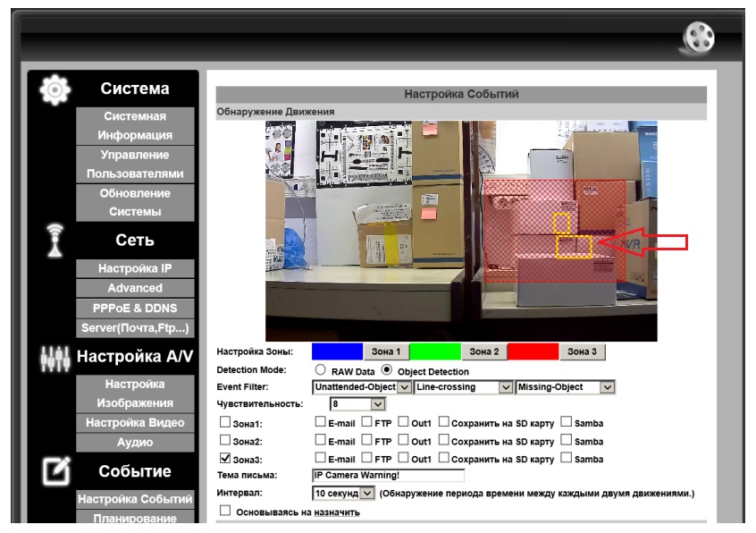The height and width of the screenshot is (533, 756).
Task: Enable Out1 for Зона1
Action: (404, 422)
